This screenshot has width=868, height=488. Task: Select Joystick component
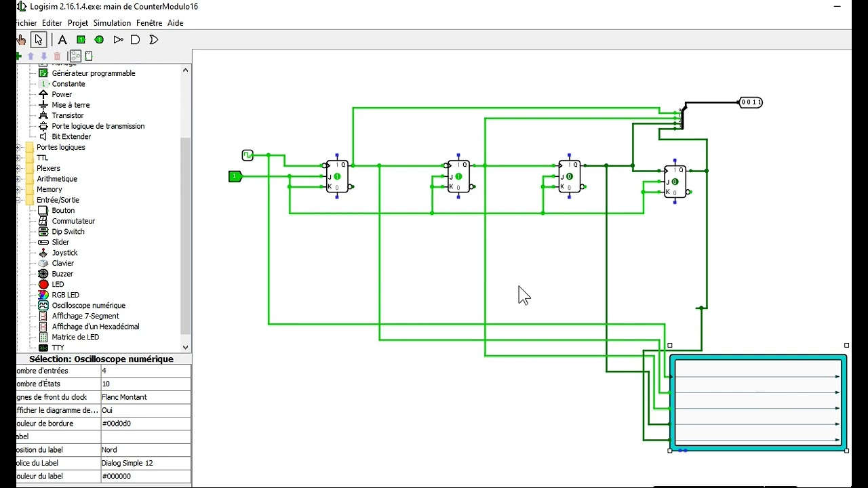[64, 253]
